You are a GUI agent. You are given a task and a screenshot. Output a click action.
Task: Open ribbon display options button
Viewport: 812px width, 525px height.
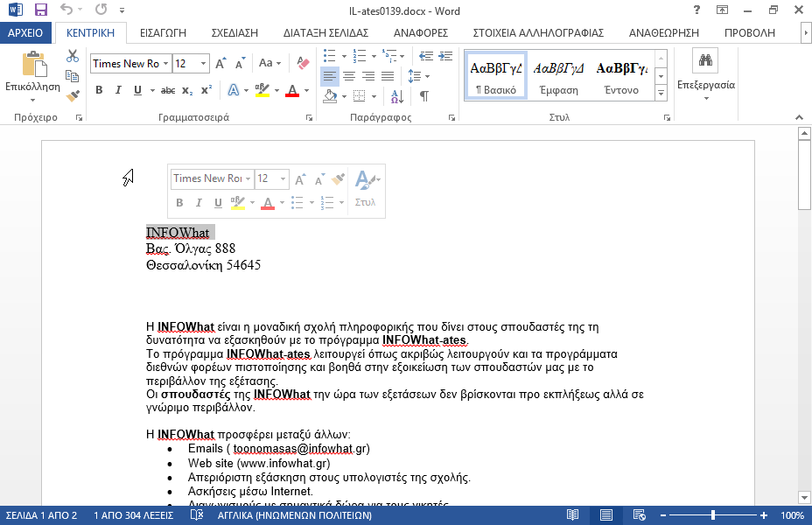[723, 10]
